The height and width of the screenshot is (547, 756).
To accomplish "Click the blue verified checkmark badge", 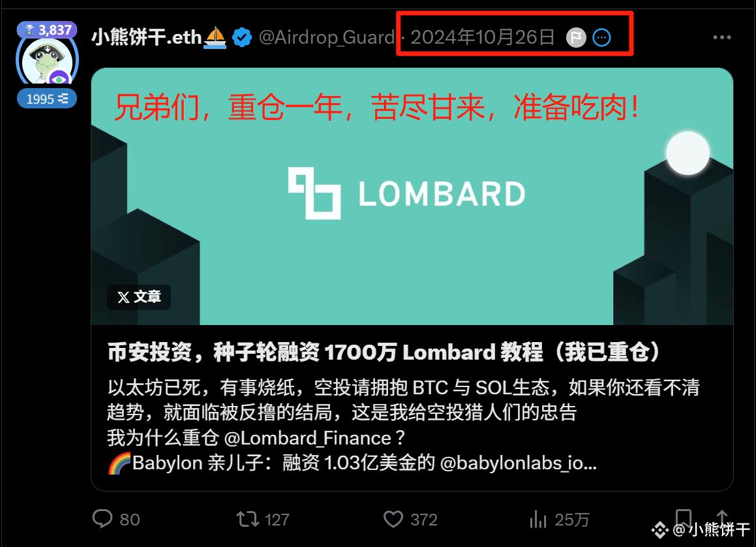I will 241,37.
